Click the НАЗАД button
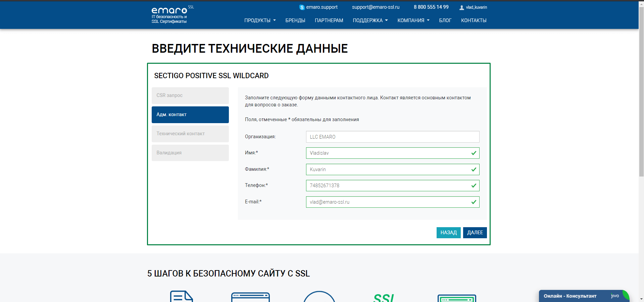Screen dimensions: 644x302 (448, 233)
